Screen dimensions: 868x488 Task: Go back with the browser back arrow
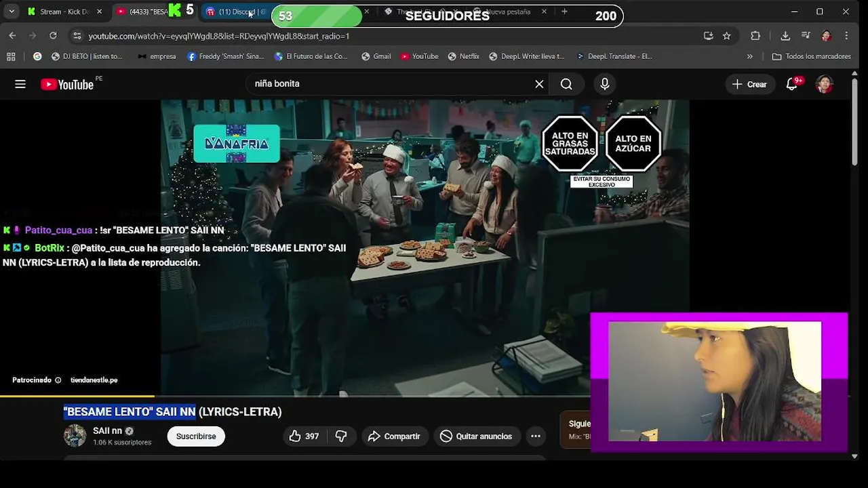12,36
